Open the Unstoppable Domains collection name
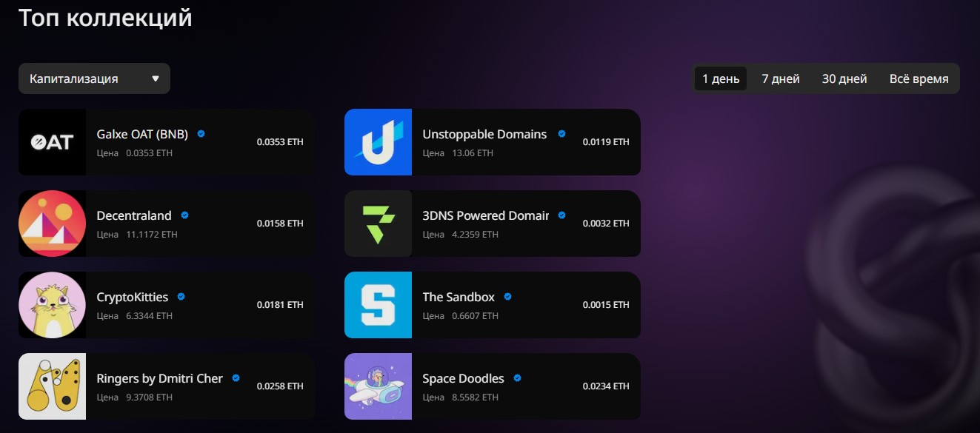980x433 pixels. [484, 135]
